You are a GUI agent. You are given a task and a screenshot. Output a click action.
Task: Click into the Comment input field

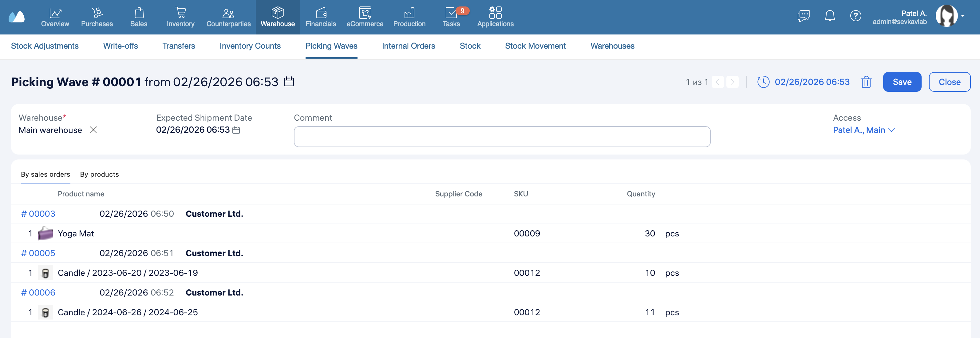click(x=502, y=136)
